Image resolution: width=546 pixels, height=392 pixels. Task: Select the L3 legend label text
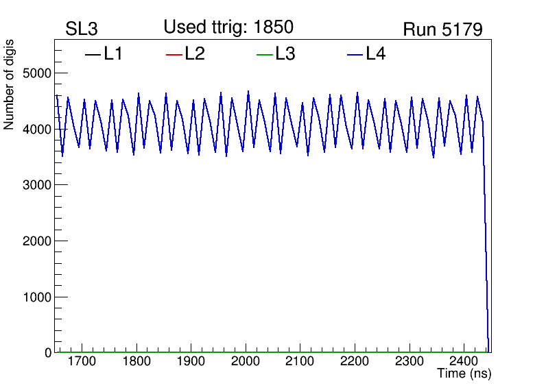click(x=285, y=54)
